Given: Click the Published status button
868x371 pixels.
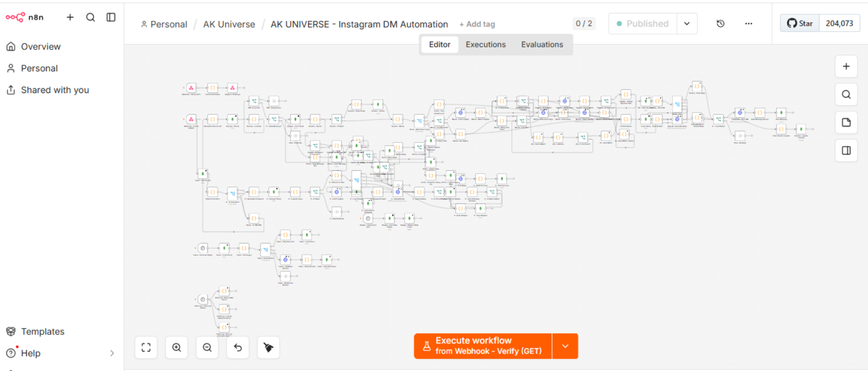Looking at the screenshot, I should point(642,24).
